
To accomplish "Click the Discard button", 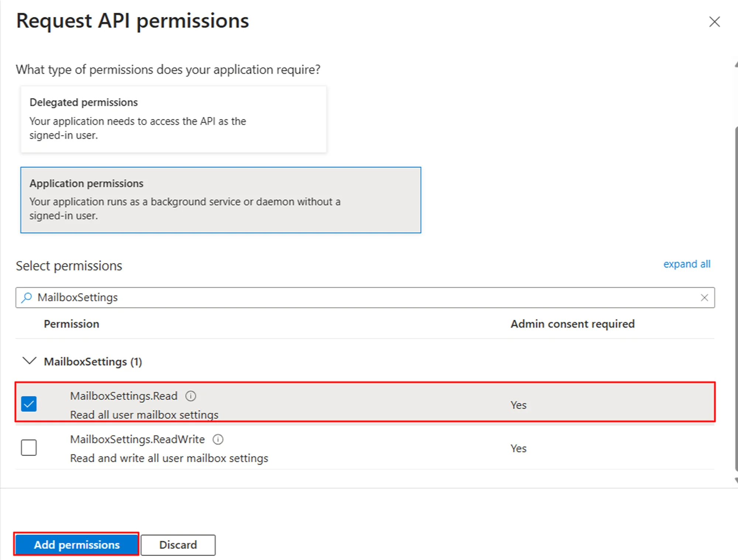I will point(178,545).
